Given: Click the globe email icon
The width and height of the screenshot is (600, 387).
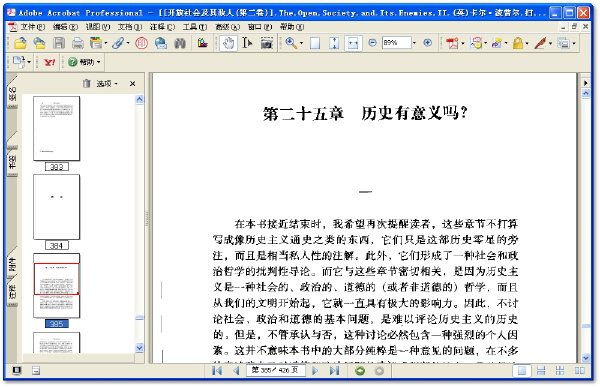Looking at the screenshot, I should 161,42.
